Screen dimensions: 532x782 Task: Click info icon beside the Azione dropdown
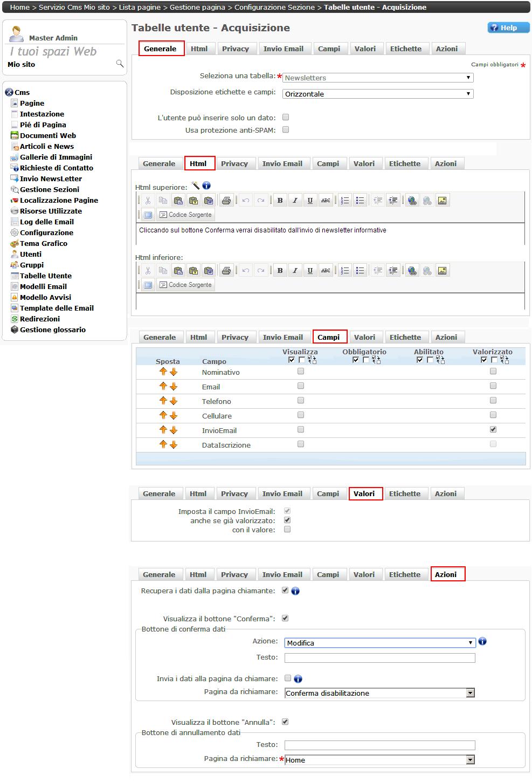(482, 641)
